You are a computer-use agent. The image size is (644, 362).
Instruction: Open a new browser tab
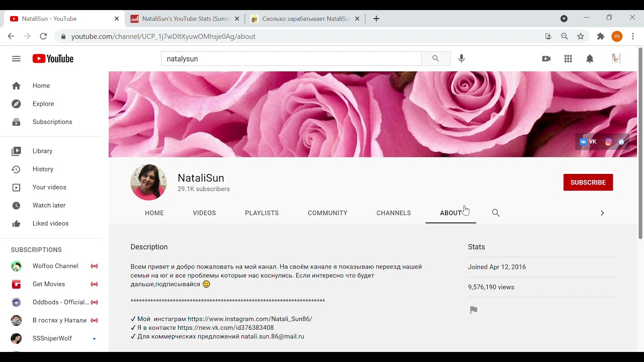coord(376,19)
